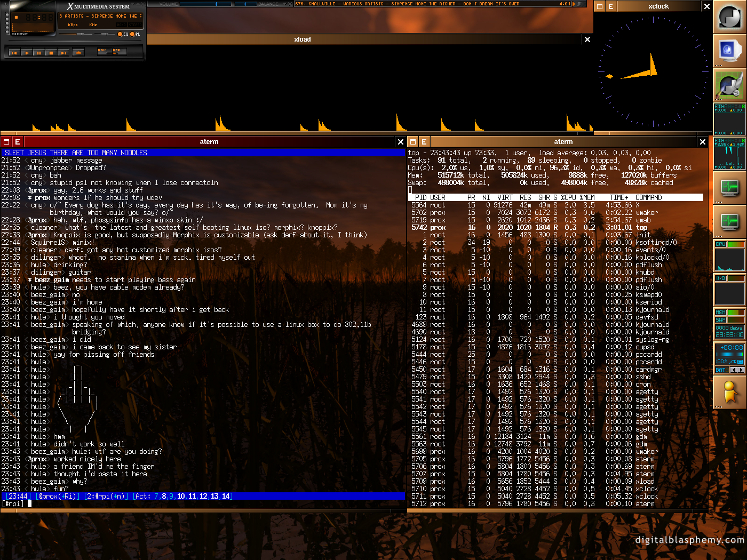
Task: Click the xload load graph
Action: pyautogui.click(x=297, y=88)
